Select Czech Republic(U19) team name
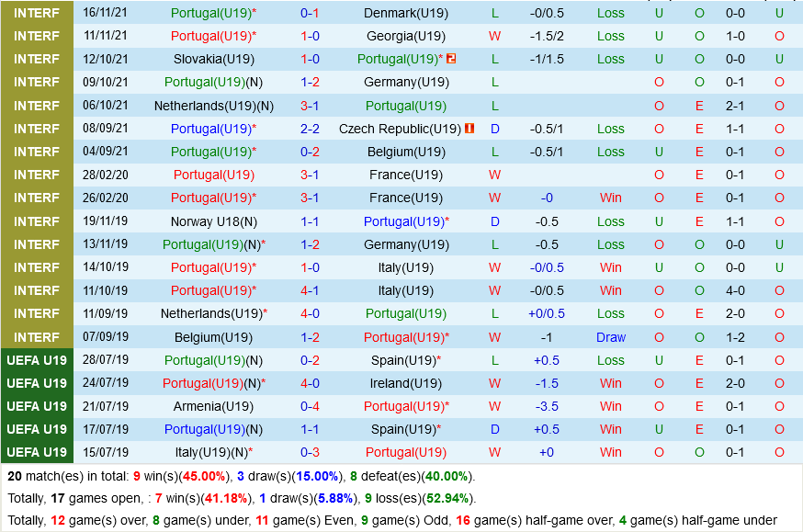 pyautogui.click(x=400, y=129)
